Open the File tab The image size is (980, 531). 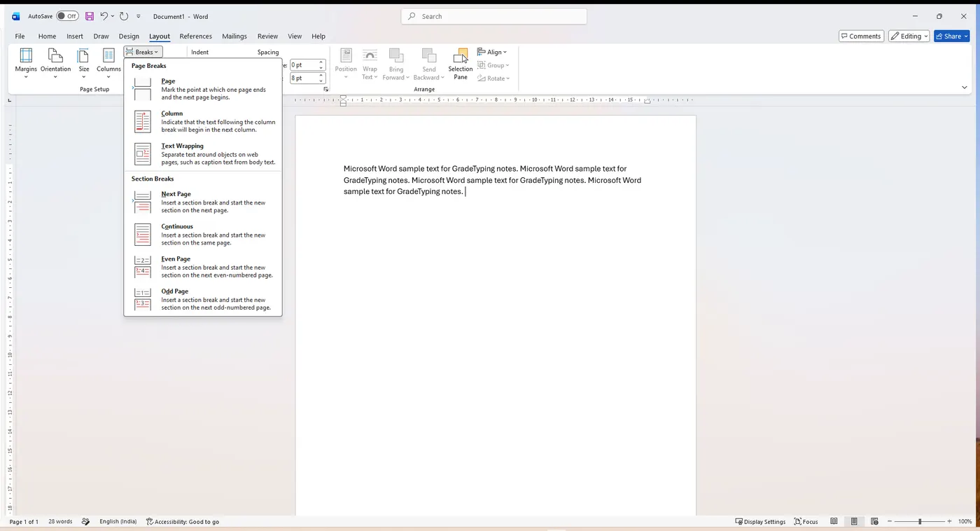point(20,36)
